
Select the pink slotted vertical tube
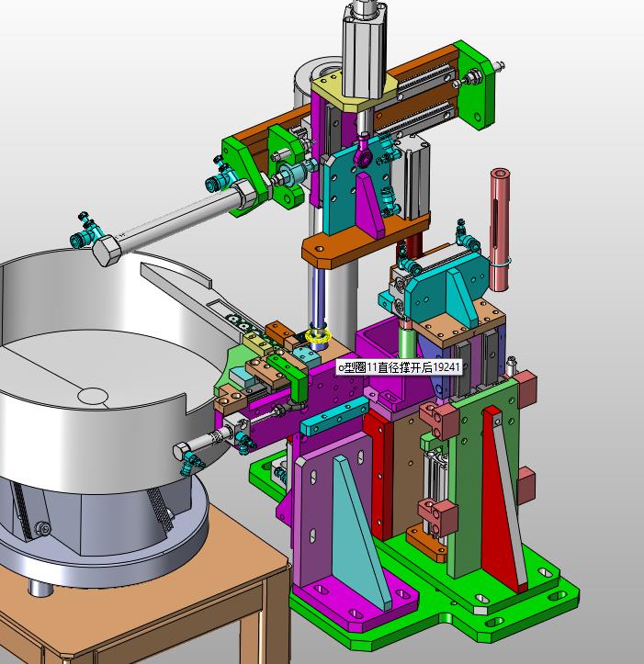[500, 230]
